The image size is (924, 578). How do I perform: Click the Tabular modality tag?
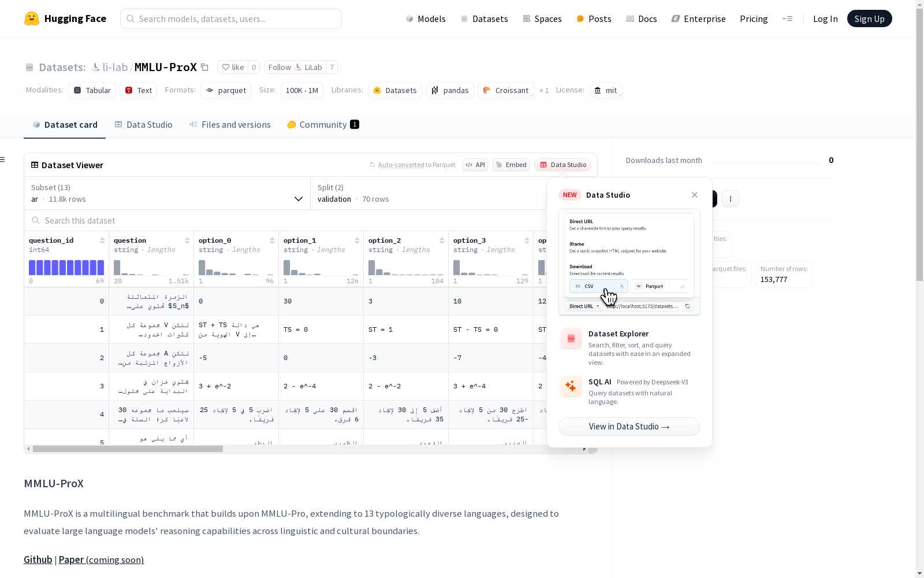(x=92, y=90)
